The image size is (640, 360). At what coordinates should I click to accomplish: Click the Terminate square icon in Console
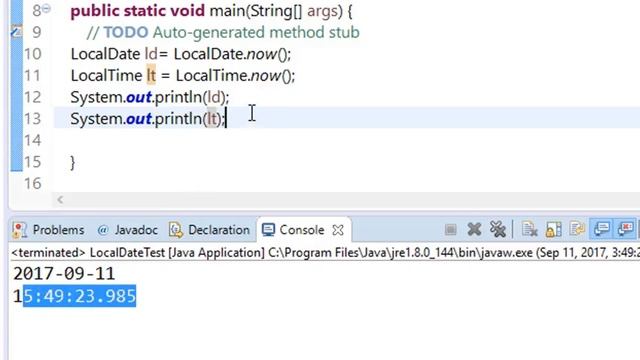pyautogui.click(x=451, y=230)
